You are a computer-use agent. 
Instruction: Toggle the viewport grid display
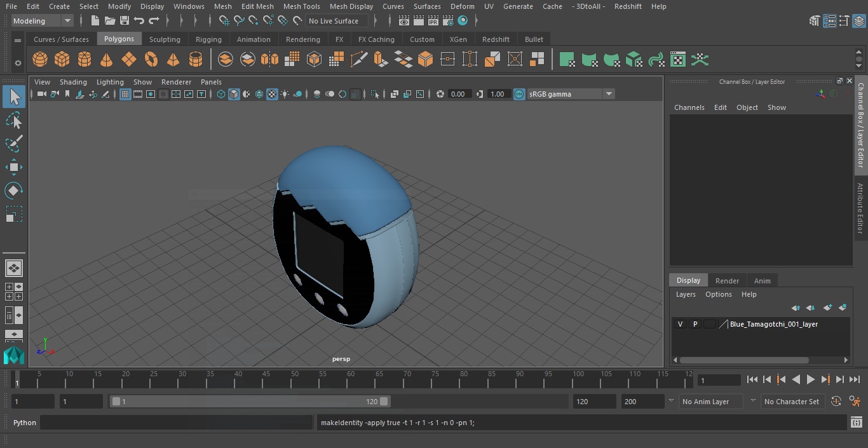point(125,94)
